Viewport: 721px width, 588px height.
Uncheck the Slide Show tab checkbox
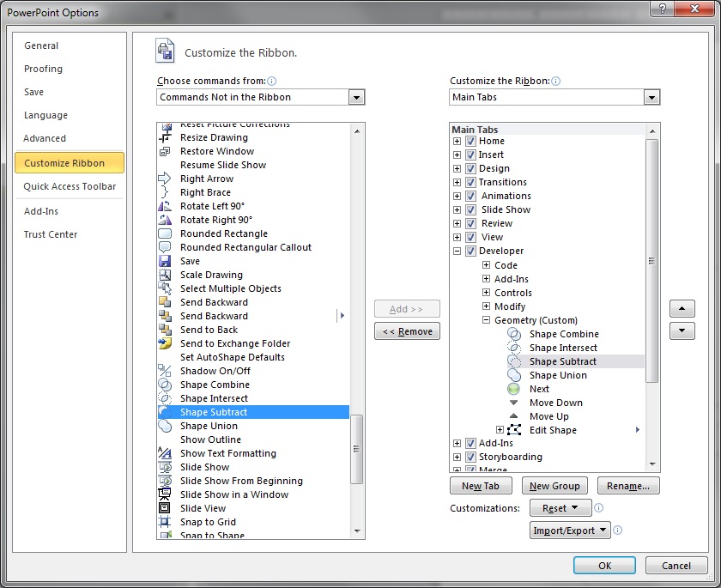(470, 209)
